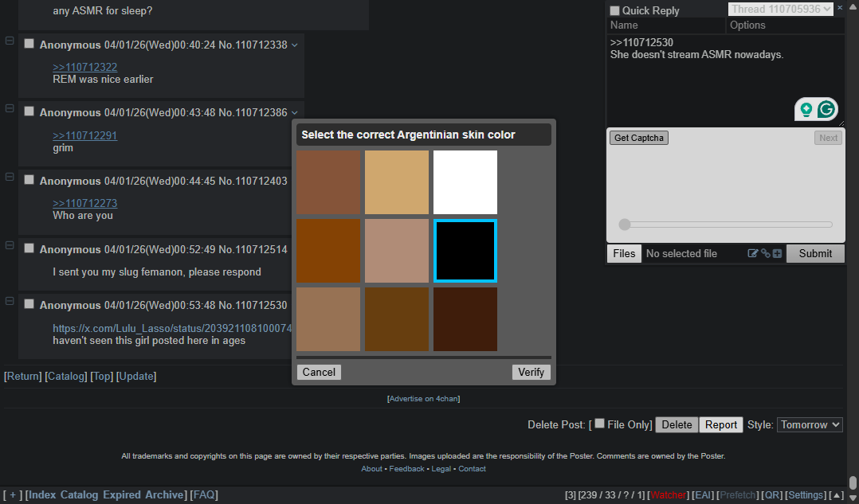This screenshot has width=859, height=504.
Task: Open the Feedback footer link
Action: tap(406, 469)
